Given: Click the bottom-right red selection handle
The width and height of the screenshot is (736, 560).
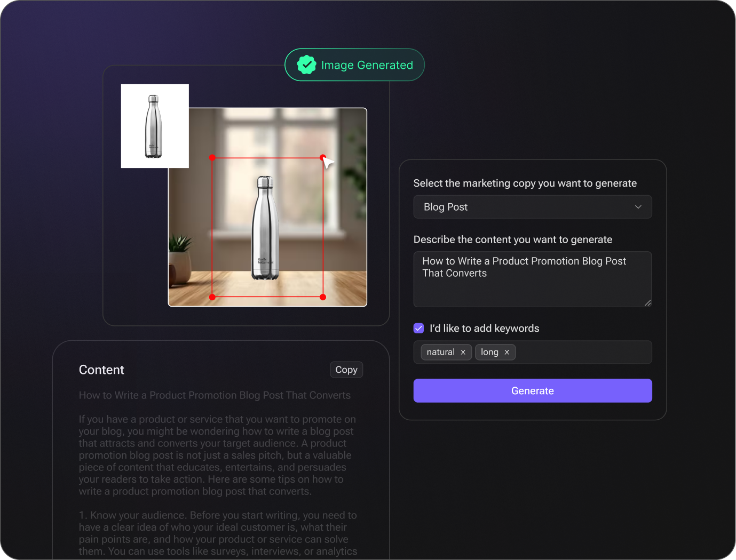Looking at the screenshot, I should (x=322, y=297).
